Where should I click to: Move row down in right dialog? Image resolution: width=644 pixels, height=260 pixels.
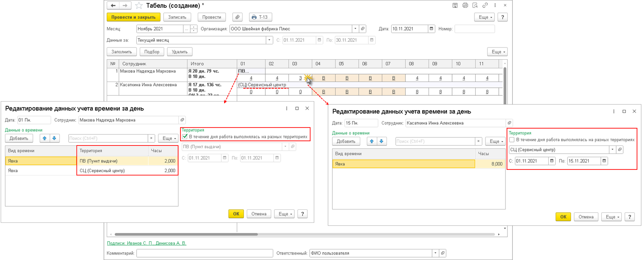point(381,142)
